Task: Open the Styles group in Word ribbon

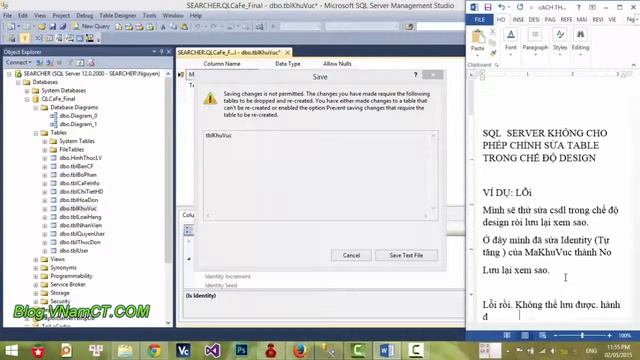Action: pos(560,42)
